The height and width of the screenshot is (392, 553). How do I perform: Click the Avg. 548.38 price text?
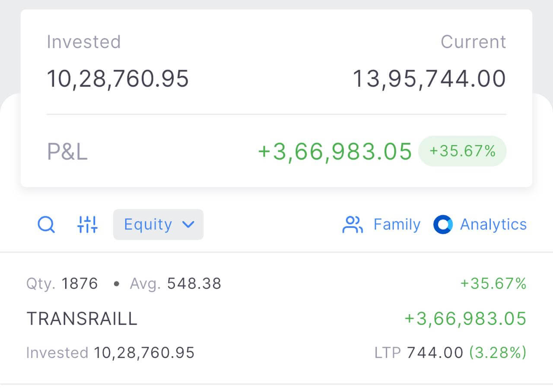pos(175,284)
